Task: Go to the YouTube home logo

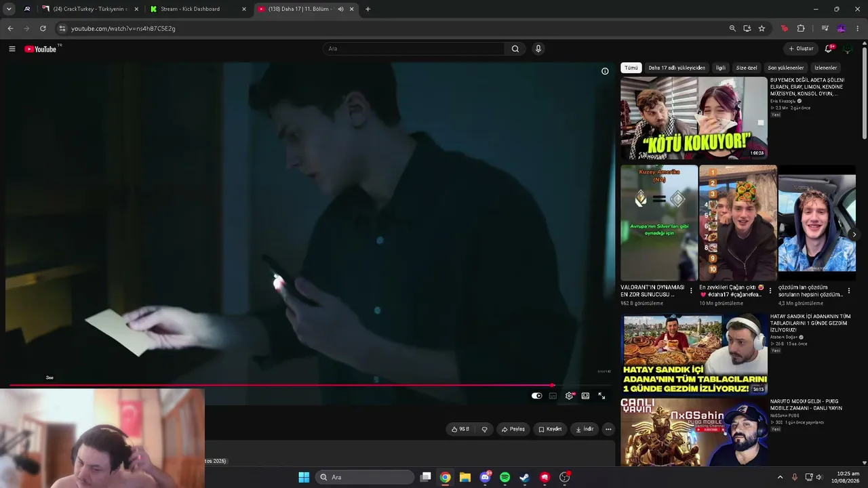Action: coord(41,49)
